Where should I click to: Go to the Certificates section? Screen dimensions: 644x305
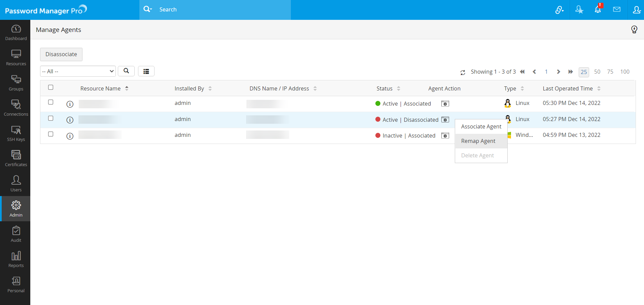tap(16, 158)
